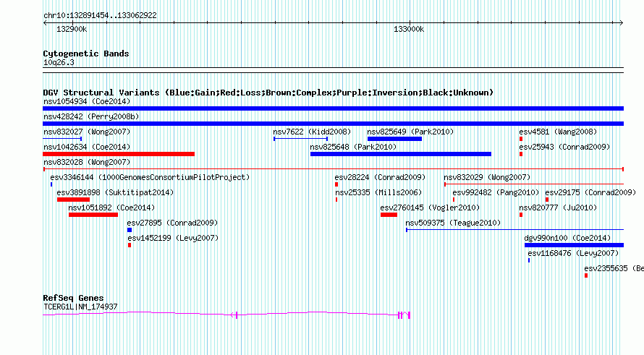Select the esv1452199 (Levy2007) label
The height and width of the screenshot is (355, 644).
click(172, 238)
